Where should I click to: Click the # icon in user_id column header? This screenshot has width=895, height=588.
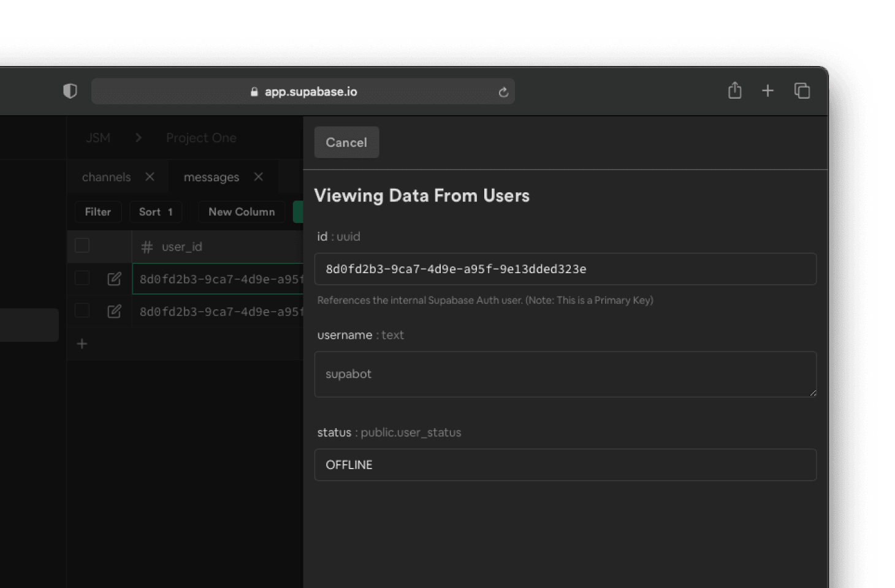146,246
